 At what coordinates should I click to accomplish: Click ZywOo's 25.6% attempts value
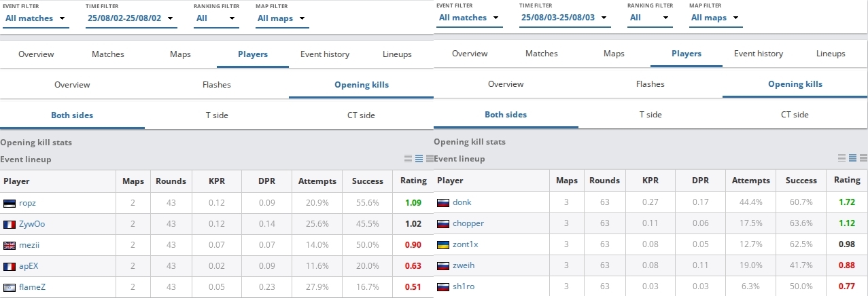click(317, 224)
